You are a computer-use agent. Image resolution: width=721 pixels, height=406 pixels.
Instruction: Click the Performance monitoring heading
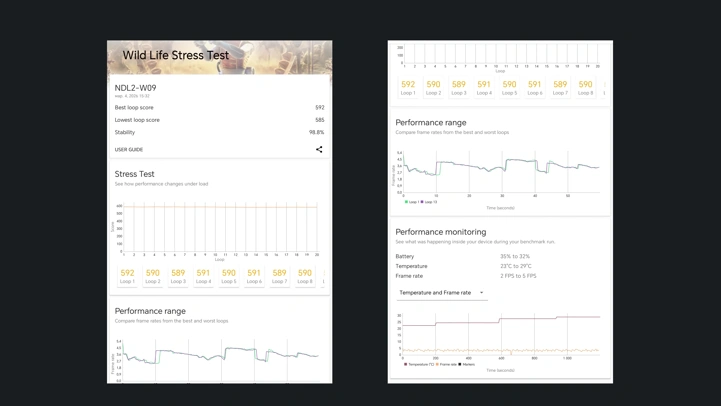pyautogui.click(x=441, y=232)
